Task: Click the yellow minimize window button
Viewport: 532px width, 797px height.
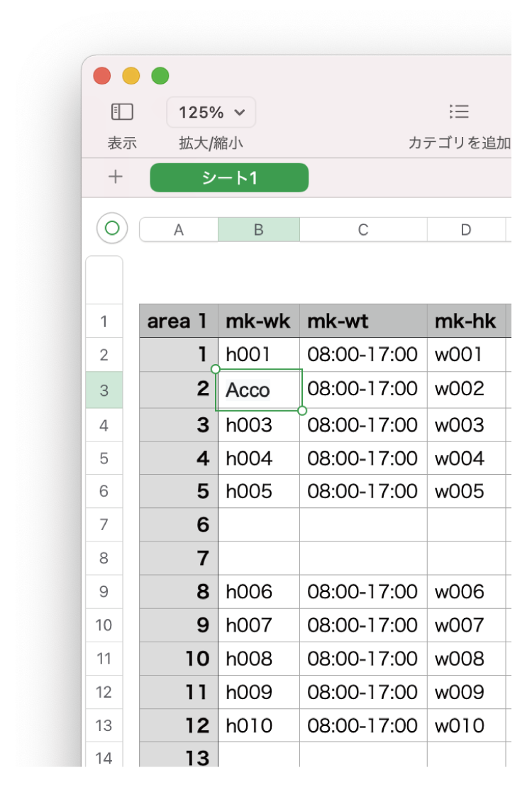Action: (131, 76)
